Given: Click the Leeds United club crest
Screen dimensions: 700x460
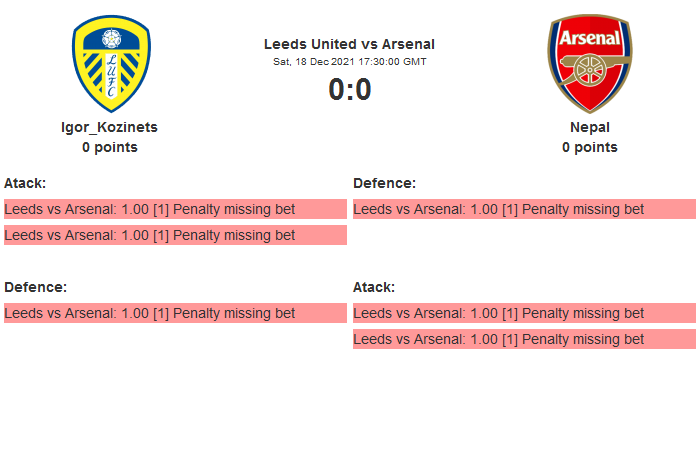Looking at the screenshot, I should (110, 64).
